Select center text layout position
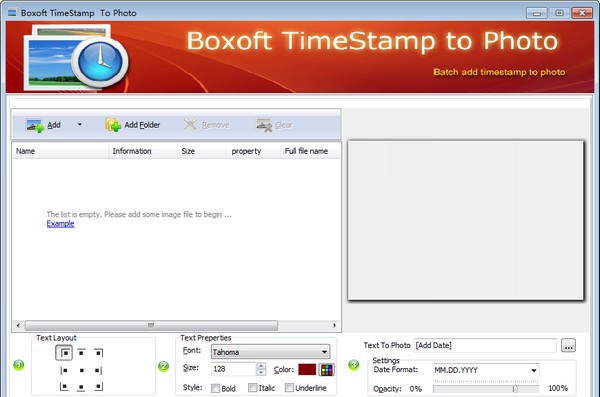The image size is (600, 397). tap(81, 370)
